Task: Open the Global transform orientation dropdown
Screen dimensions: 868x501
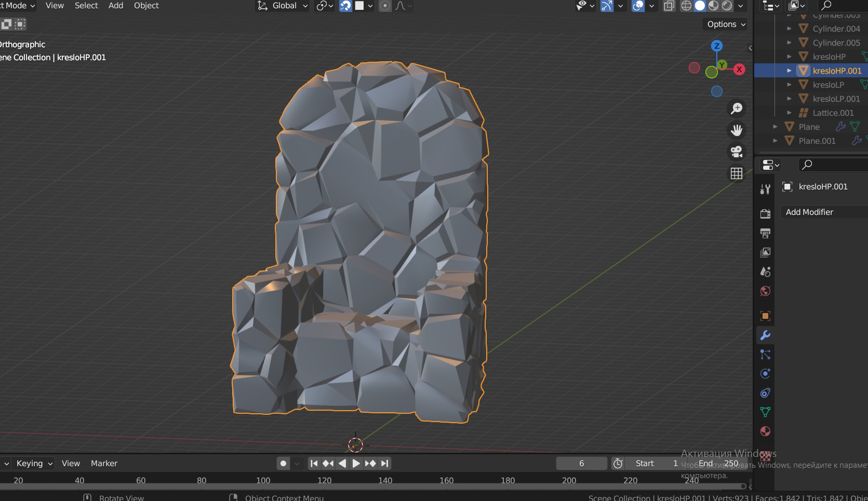Action: click(x=283, y=6)
